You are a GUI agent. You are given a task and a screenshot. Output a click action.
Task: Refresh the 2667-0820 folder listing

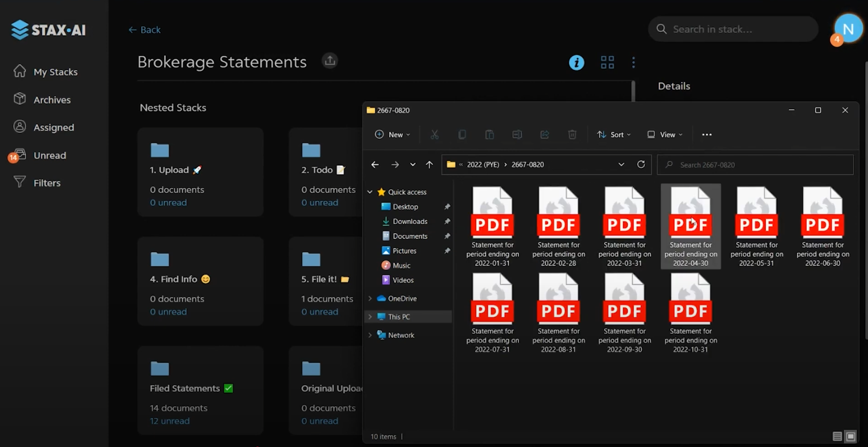tap(641, 164)
